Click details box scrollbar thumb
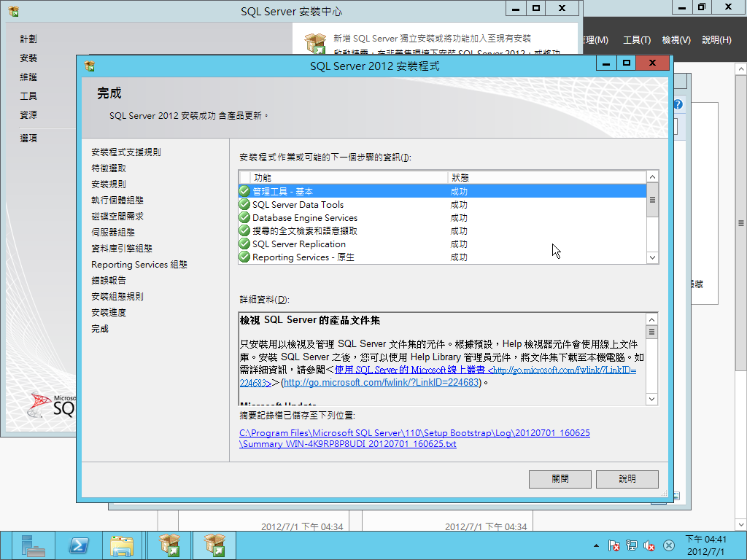 (x=651, y=332)
